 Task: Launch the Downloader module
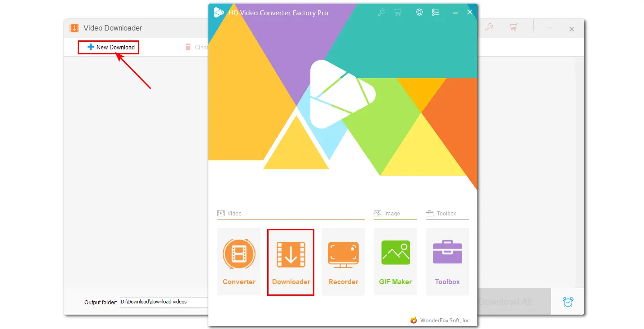coord(291,262)
